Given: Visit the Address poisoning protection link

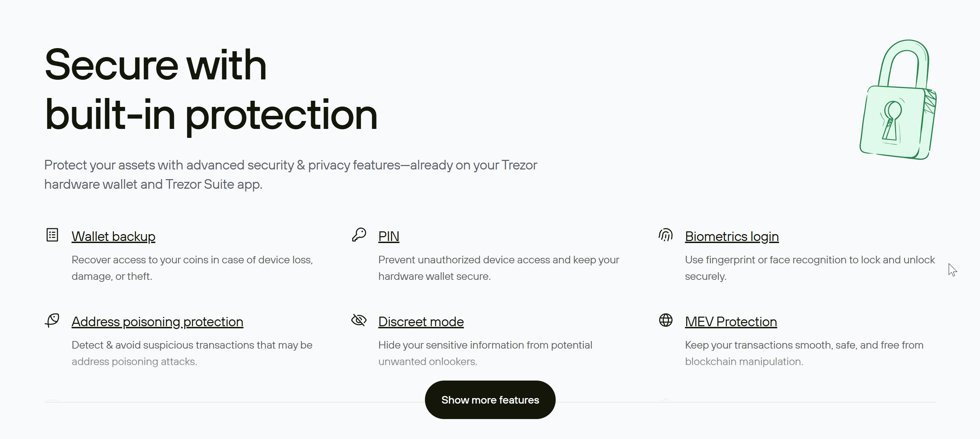Looking at the screenshot, I should coord(157,321).
